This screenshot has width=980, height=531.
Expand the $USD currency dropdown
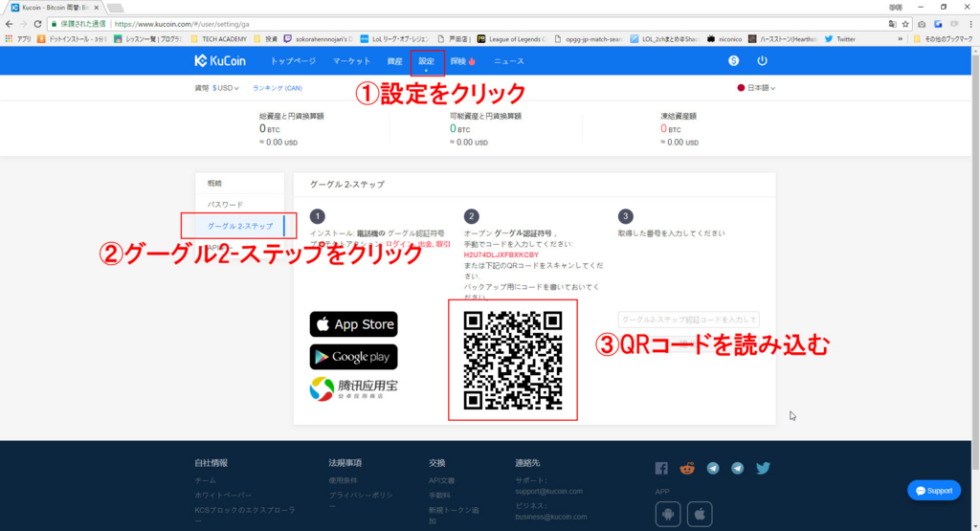(x=225, y=88)
